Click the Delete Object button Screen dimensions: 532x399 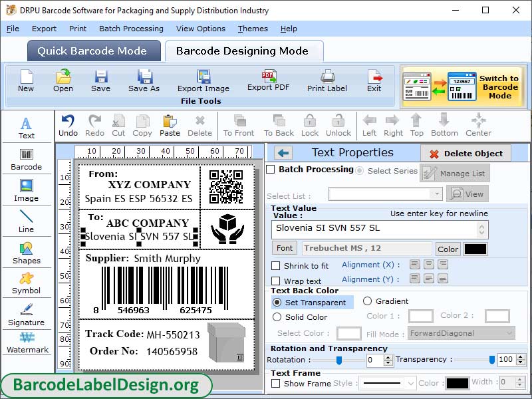465,154
